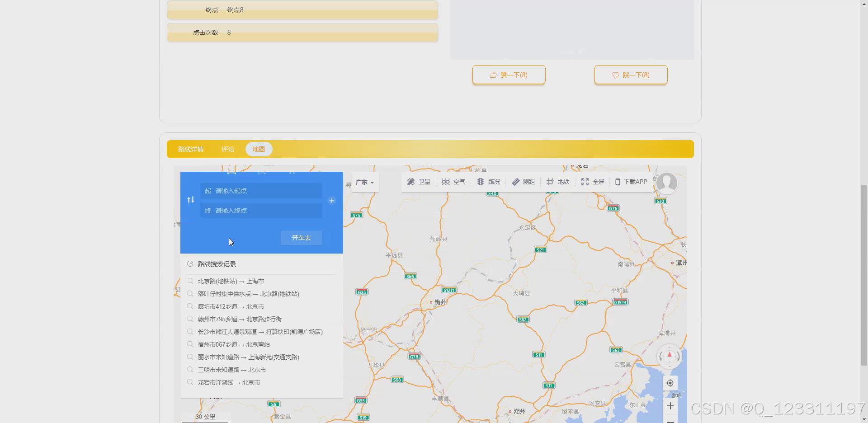Click search icon next to 北京路(地铁站) → 上海市

point(190,281)
